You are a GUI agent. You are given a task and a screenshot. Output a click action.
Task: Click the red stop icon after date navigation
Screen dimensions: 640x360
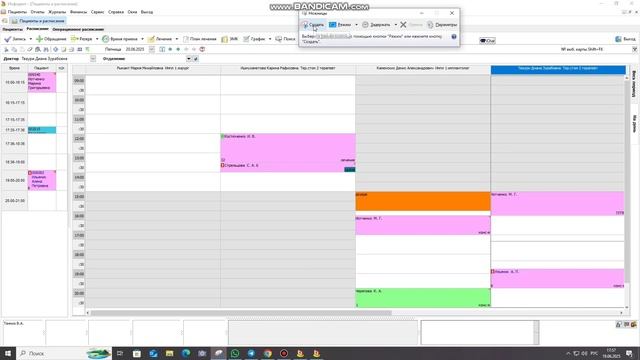[202, 49]
